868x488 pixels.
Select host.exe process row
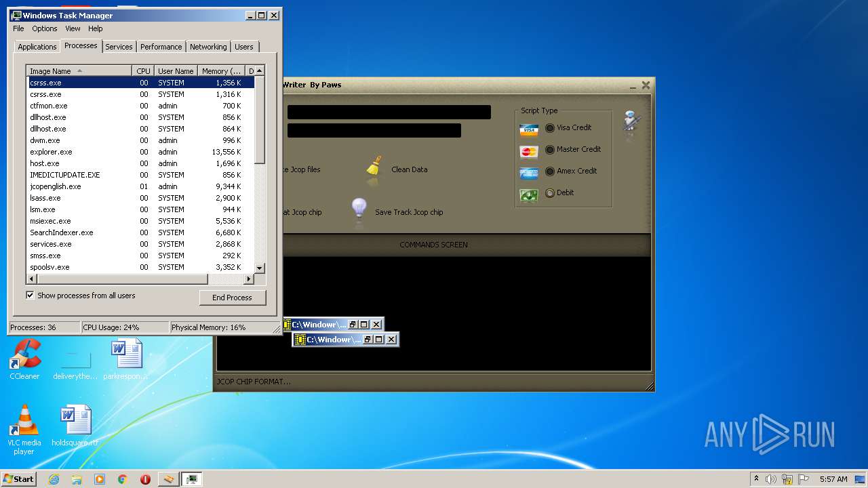coord(141,163)
